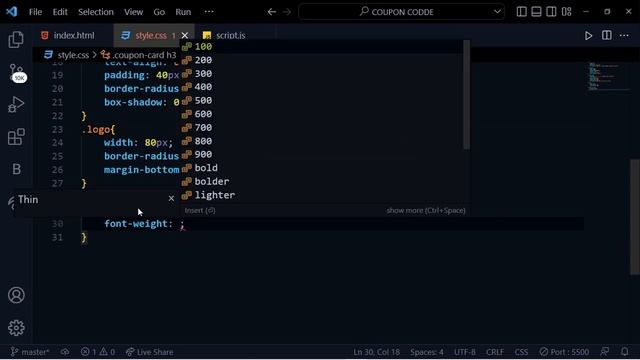Image resolution: width=640 pixels, height=360 pixels.
Task: Click suggestion list scrollbar thumb
Action: click(x=467, y=95)
